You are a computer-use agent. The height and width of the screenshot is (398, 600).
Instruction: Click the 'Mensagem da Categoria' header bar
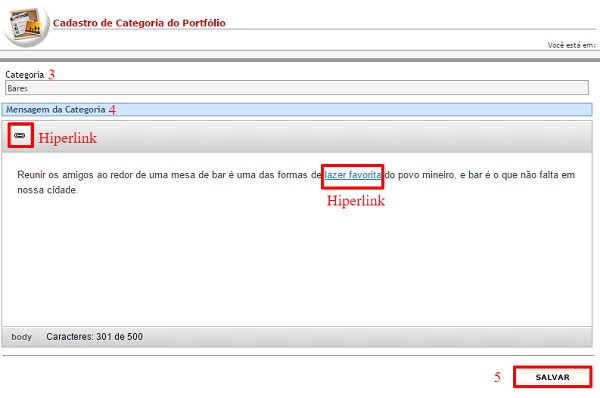coord(297,110)
